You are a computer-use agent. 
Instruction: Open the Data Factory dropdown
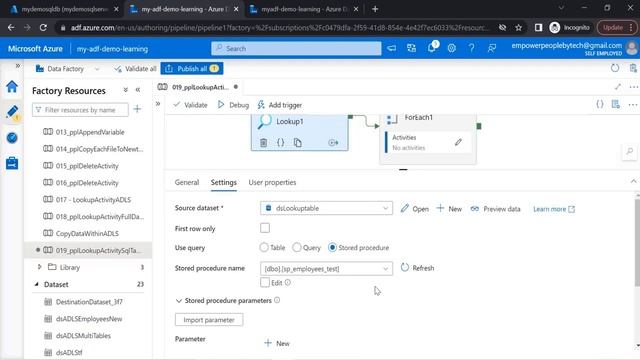click(97, 69)
